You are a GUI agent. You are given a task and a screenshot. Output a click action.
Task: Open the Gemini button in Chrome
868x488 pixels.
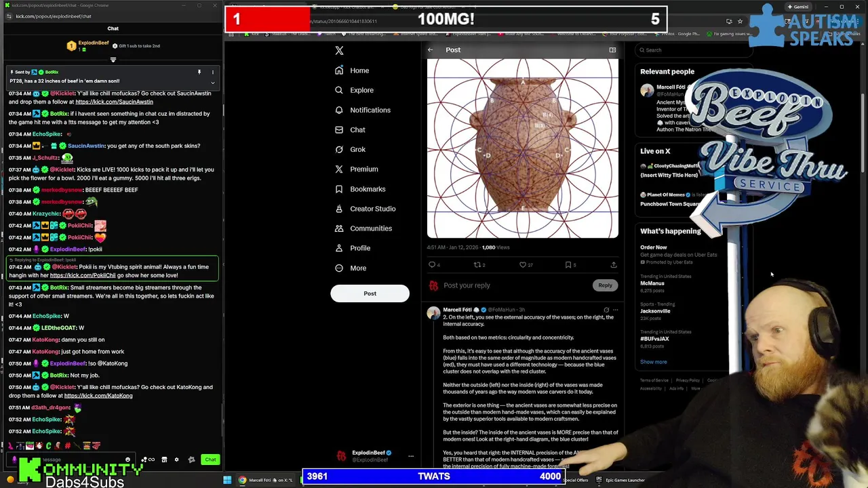click(x=797, y=7)
